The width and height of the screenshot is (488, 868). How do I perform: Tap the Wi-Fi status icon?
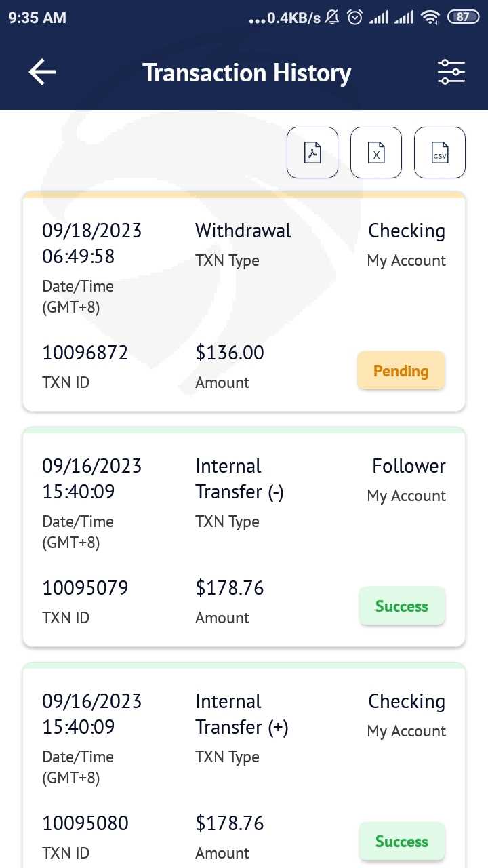coord(430,18)
